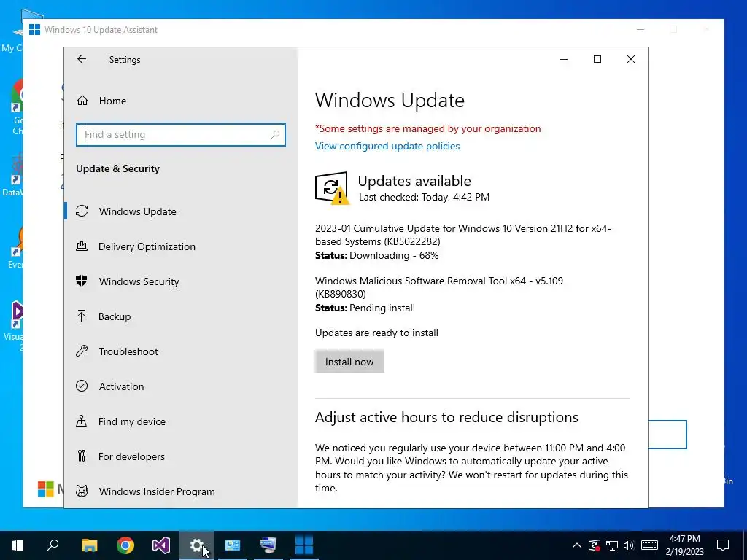Open the Activation settings page

(x=181, y=386)
